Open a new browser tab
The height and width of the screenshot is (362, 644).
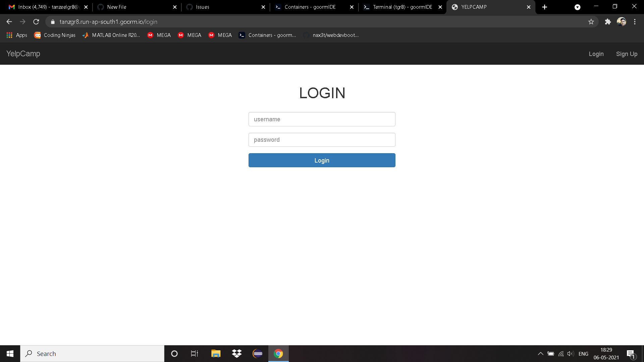click(545, 7)
